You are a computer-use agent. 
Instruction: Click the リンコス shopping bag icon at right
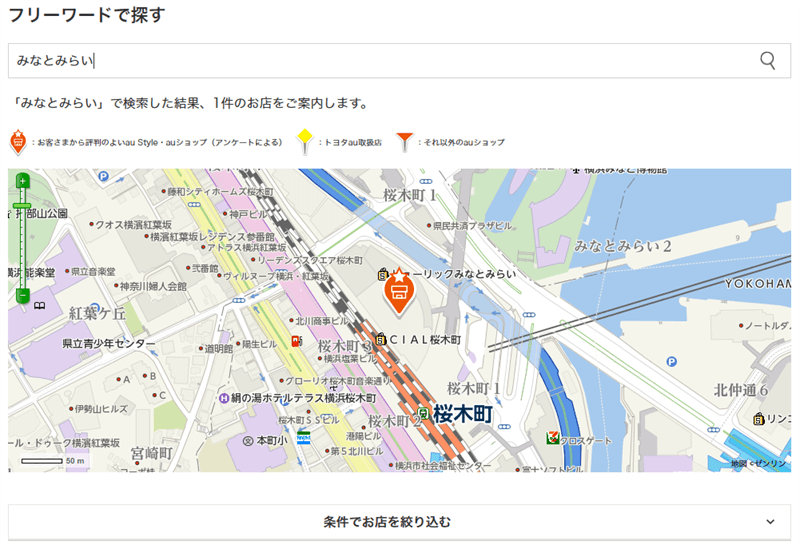coord(758,418)
